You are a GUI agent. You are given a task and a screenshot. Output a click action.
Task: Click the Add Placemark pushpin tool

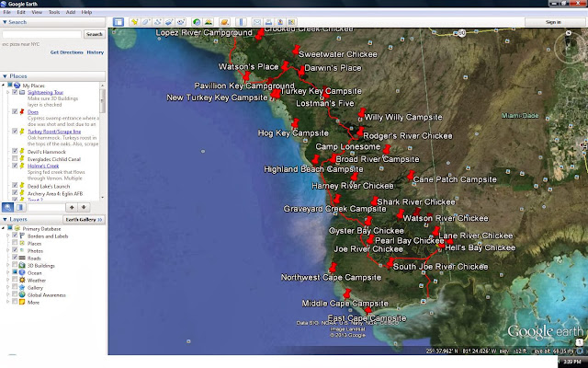134,22
